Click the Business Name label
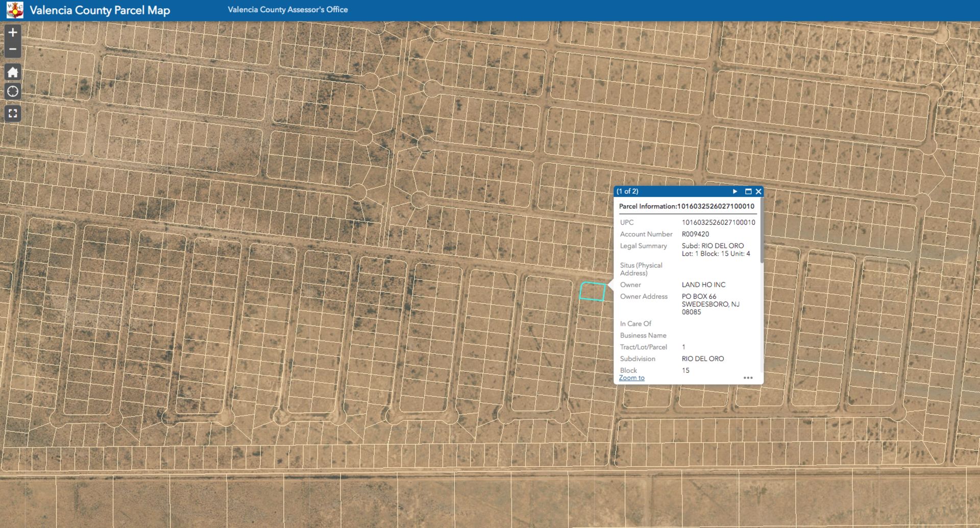Image resolution: width=980 pixels, height=528 pixels. click(643, 335)
